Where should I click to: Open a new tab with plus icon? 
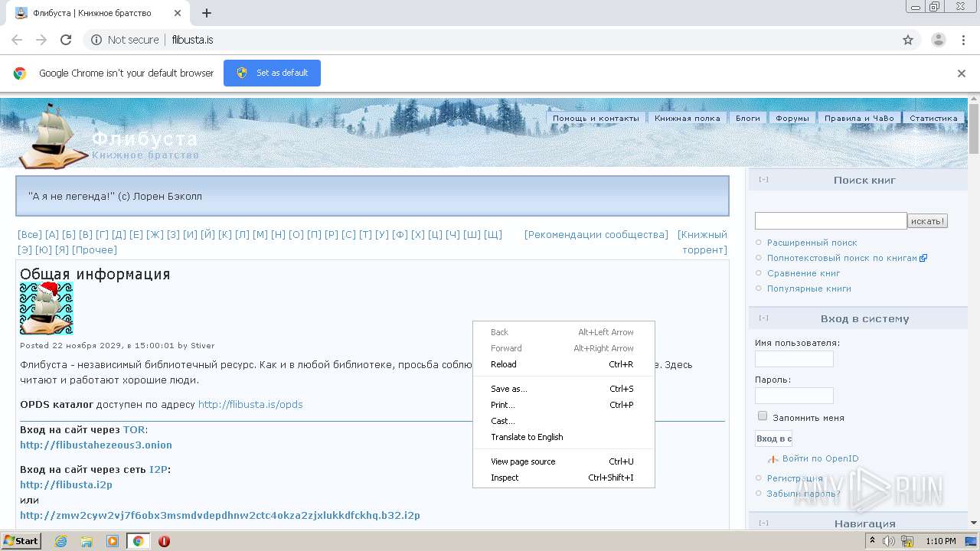tap(207, 13)
